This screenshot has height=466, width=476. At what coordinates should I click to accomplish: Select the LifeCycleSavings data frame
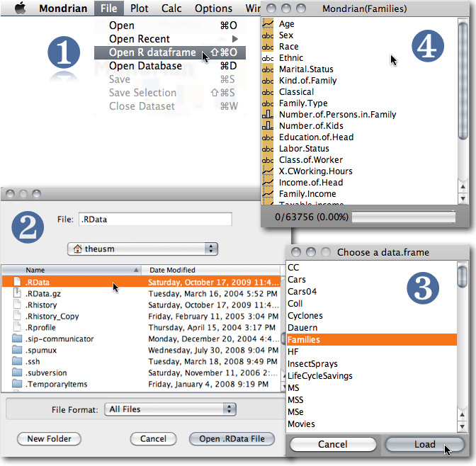point(372,376)
